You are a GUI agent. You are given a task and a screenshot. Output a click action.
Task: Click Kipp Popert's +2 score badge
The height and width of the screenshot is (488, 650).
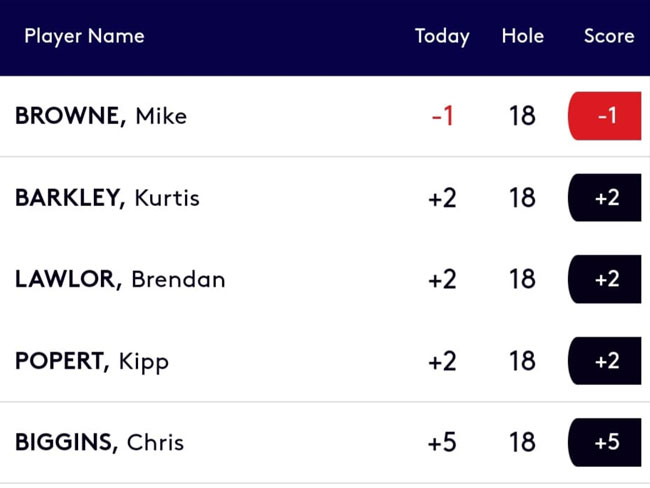(x=605, y=361)
